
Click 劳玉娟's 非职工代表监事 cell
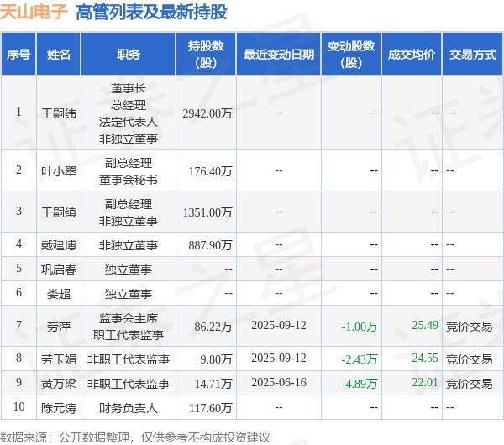(129, 359)
